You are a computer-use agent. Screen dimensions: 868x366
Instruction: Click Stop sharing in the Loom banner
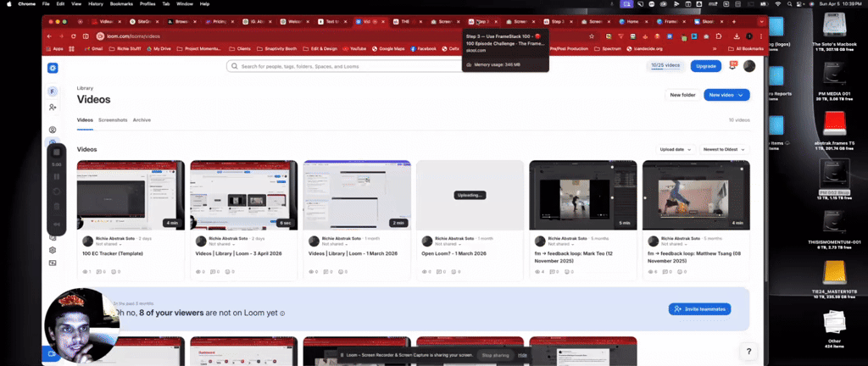(x=495, y=355)
